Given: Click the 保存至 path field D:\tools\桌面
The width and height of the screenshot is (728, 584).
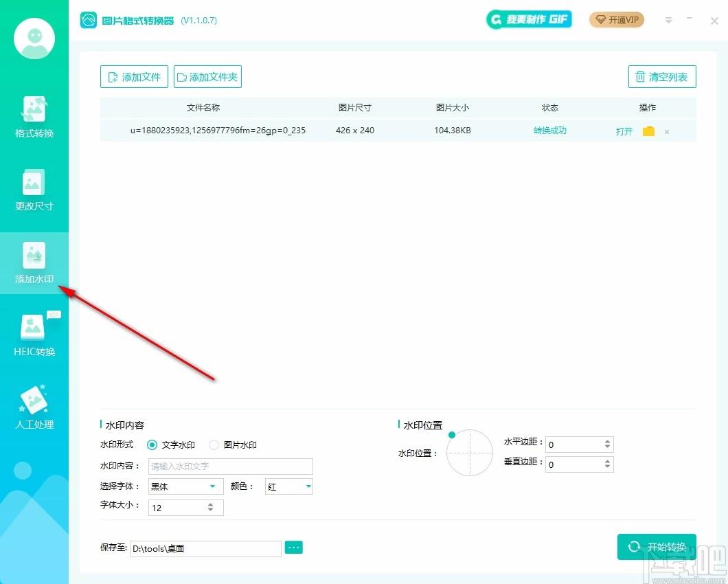Looking at the screenshot, I should (205, 548).
